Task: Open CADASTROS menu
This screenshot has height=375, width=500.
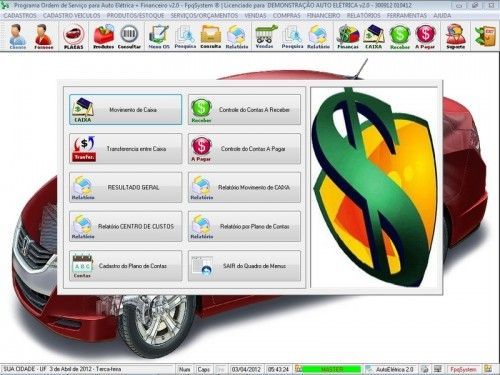Action: click(x=20, y=16)
